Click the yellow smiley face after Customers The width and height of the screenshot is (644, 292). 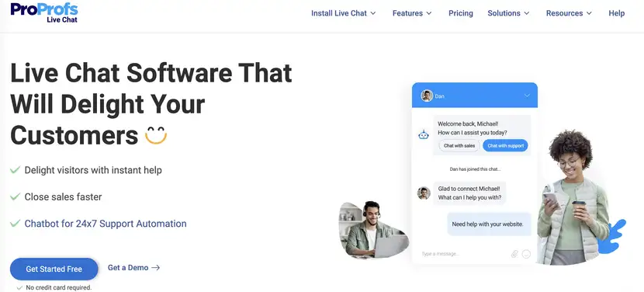tap(156, 135)
